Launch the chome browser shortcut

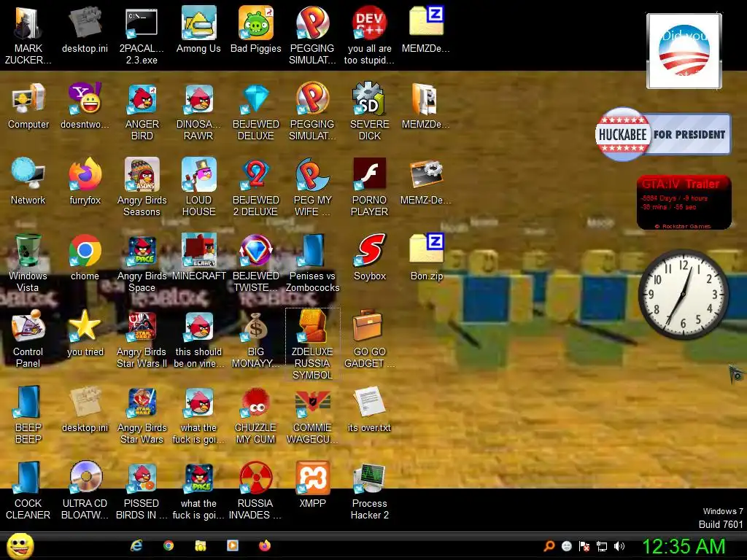tap(85, 257)
